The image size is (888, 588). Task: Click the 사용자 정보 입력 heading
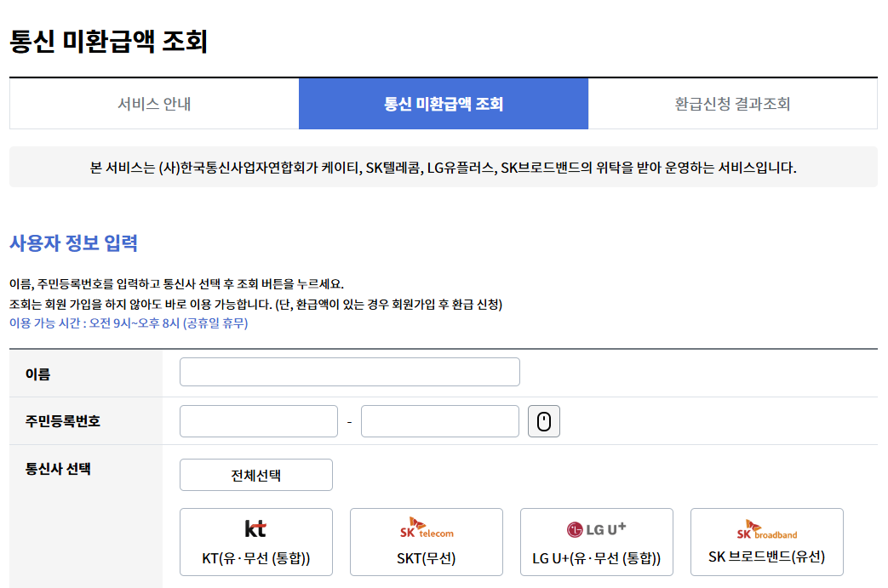[73, 243]
